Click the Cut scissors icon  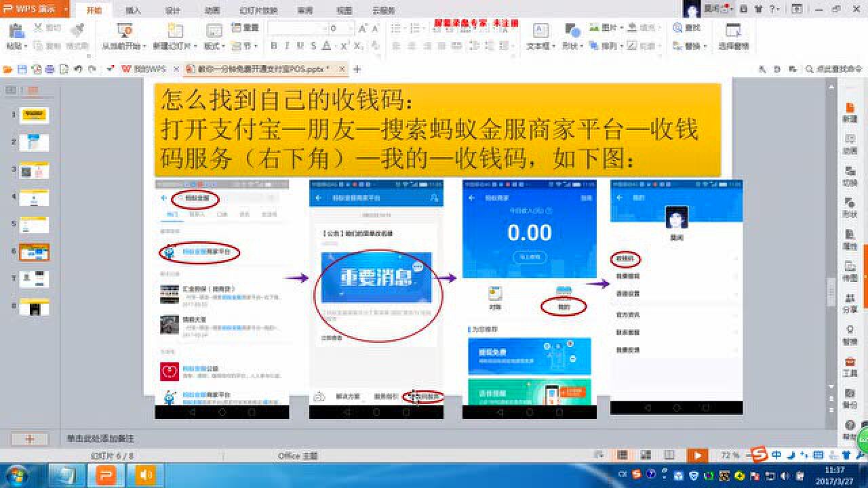38,28
